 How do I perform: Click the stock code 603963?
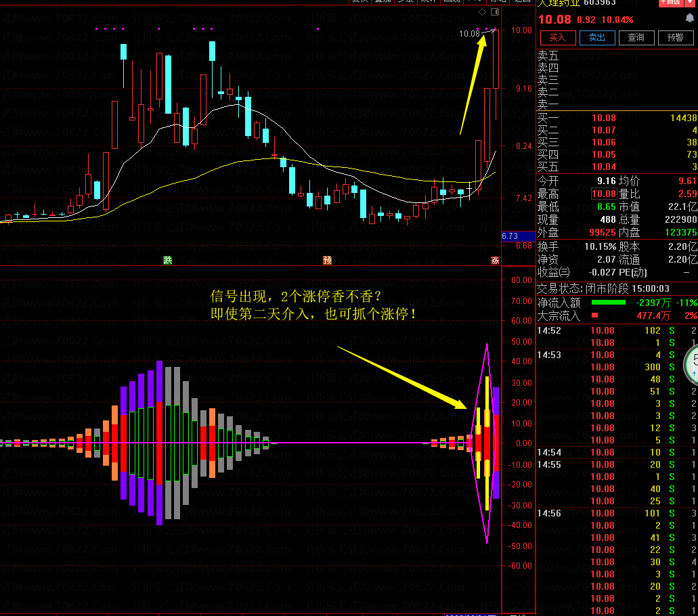(600, 3)
